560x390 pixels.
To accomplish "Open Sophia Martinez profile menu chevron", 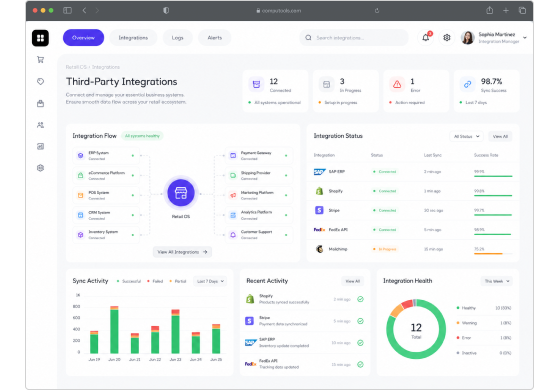I will (525, 38).
